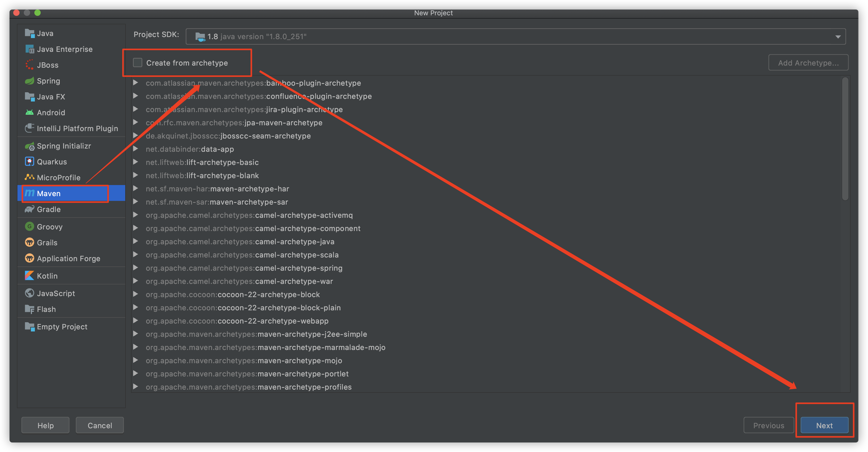868x452 pixels.
Task: Select Gradle project type label
Action: point(49,209)
